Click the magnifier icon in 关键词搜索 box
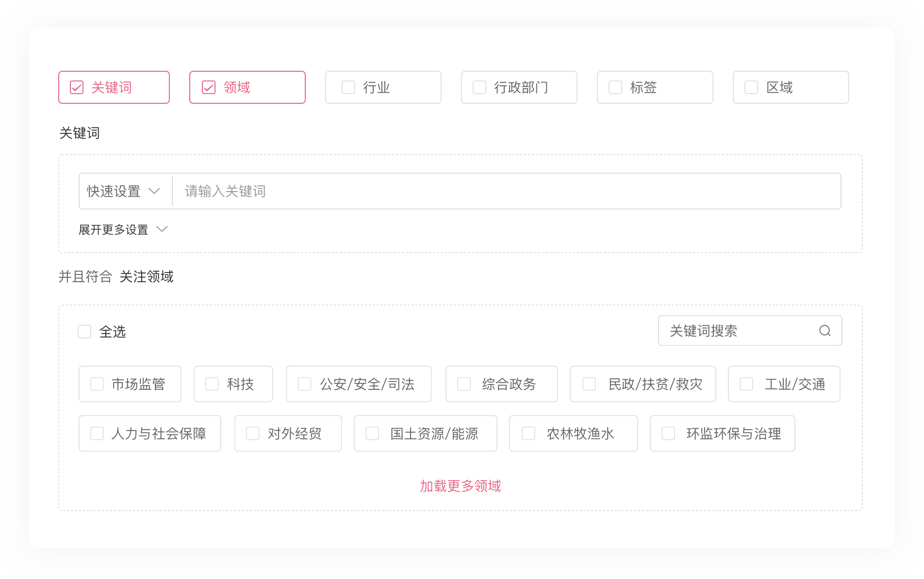 [825, 331]
